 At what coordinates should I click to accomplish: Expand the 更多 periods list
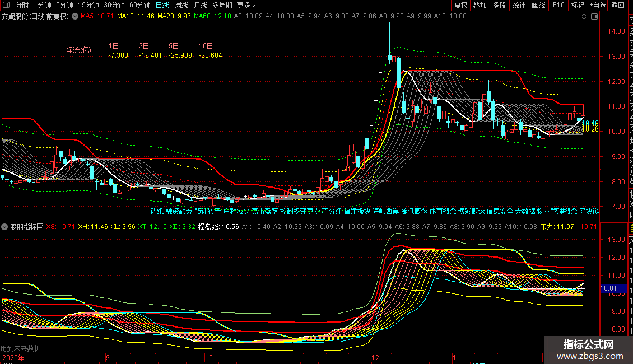coord(246,5)
